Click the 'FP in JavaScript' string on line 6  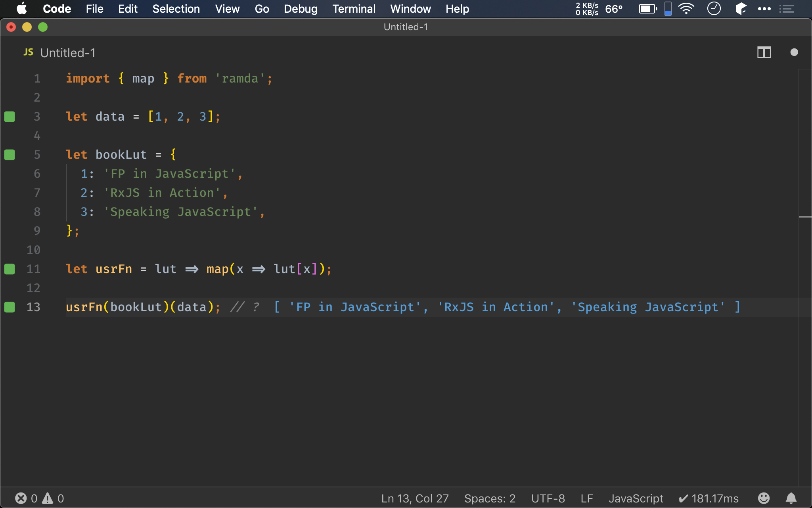pyautogui.click(x=169, y=174)
